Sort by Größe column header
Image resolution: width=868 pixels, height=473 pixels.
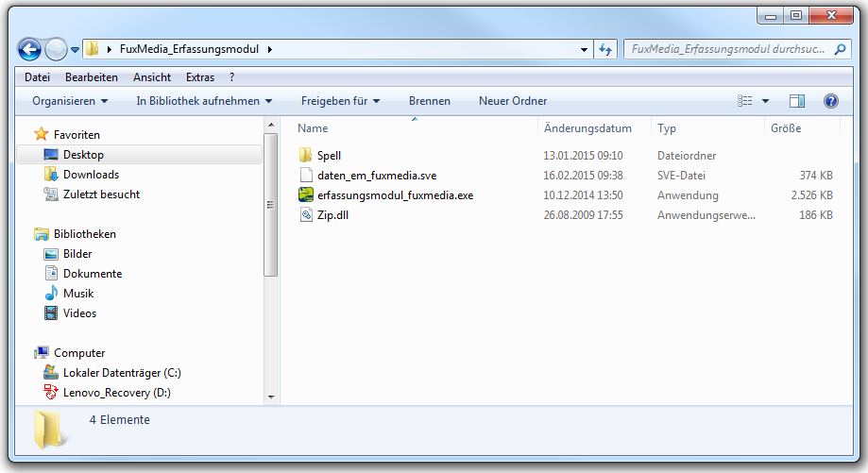(786, 128)
